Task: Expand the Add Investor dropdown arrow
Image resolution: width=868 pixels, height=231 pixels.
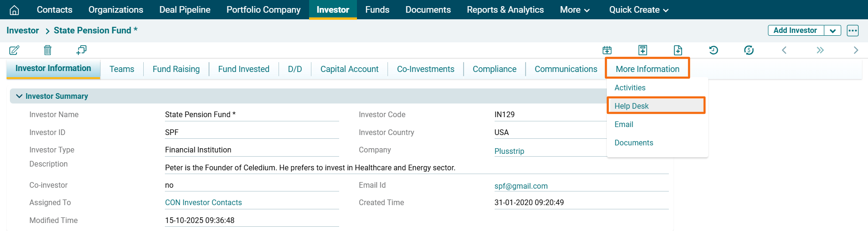Action: click(832, 31)
